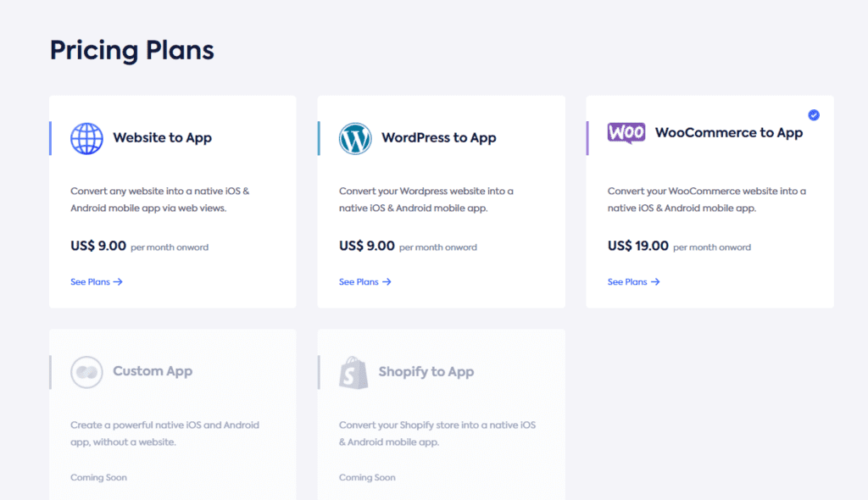Click the Shopify to App card title

click(x=426, y=371)
